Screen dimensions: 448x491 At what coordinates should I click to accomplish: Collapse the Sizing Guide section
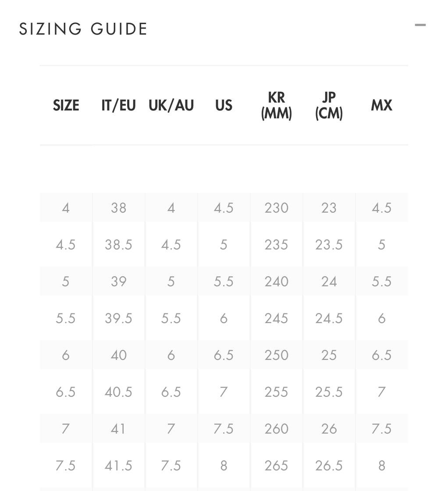[x=420, y=25]
